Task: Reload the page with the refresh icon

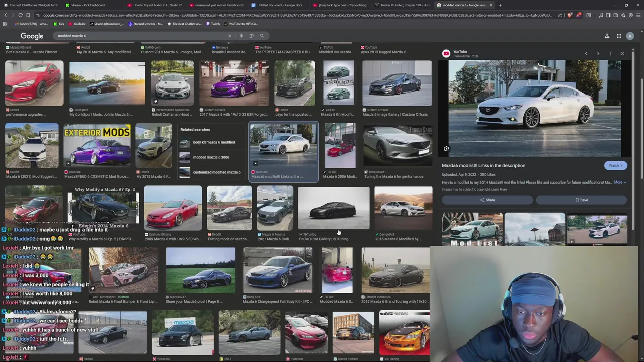Action: 20,15
